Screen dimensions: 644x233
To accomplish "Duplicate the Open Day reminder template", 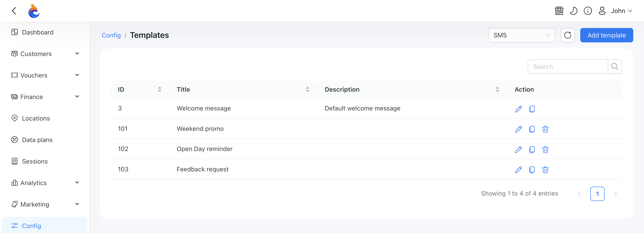I will click(532, 149).
